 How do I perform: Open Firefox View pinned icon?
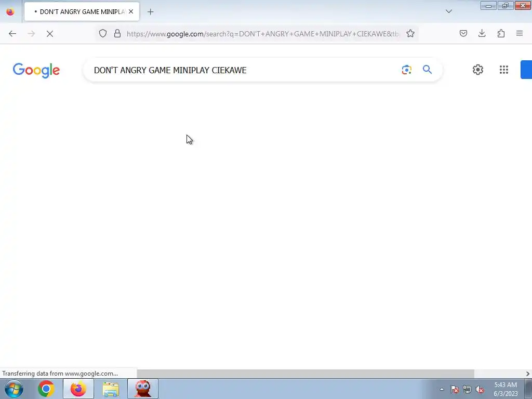pos(10,11)
